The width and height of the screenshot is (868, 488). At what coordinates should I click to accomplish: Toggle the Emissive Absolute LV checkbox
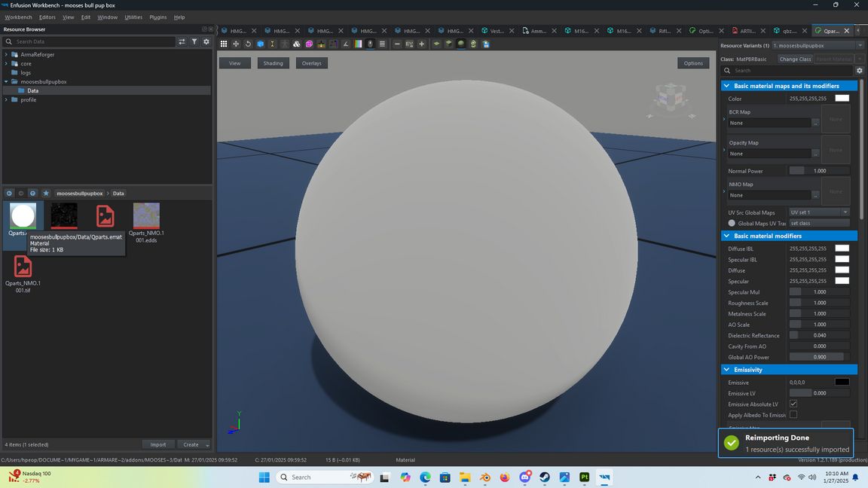(793, 404)
